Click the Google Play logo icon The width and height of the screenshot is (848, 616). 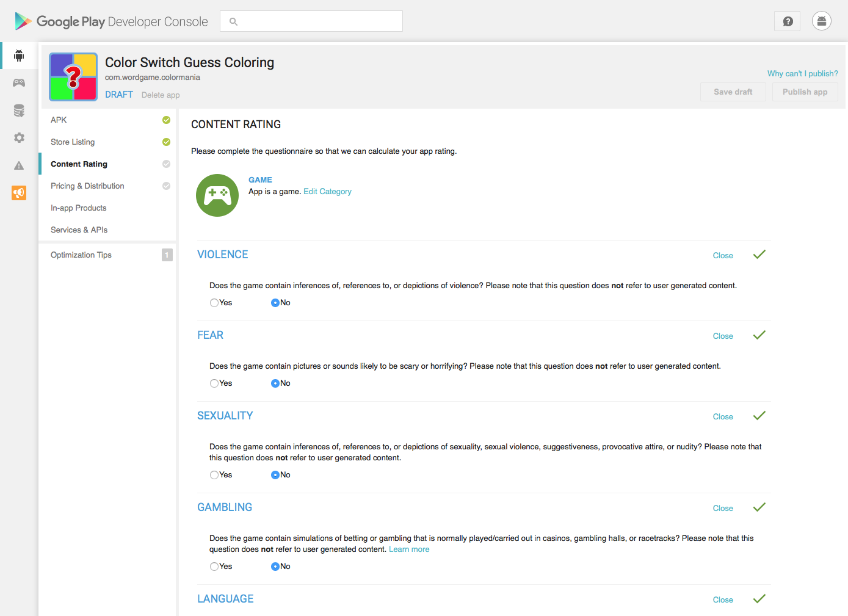[x=23, y=21]
